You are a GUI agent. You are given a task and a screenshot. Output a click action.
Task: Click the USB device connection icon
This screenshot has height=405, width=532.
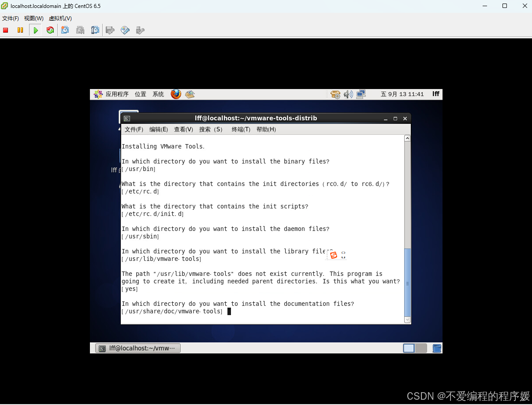tap(140, 30)
